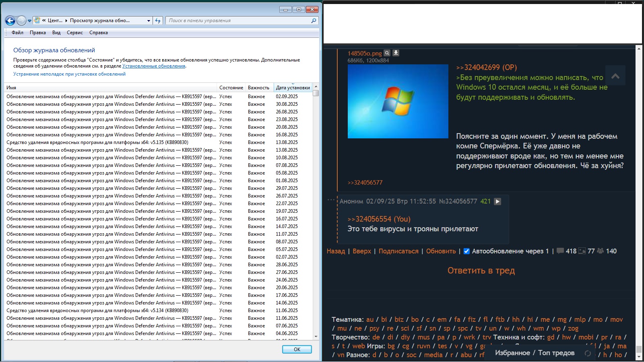The image size is (644, 362).
Task: Open the ruvn board link
Action: [x=423, y=346]
